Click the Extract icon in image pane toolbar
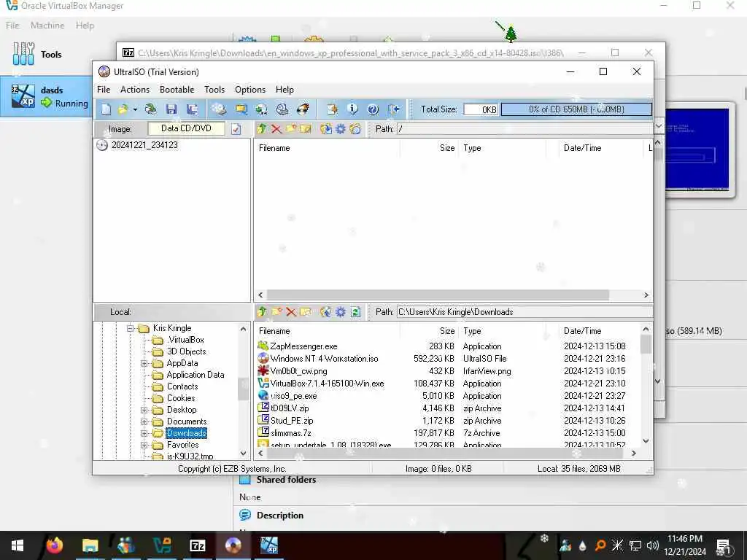This screenshot has height=560, width=747. (326, 128)
